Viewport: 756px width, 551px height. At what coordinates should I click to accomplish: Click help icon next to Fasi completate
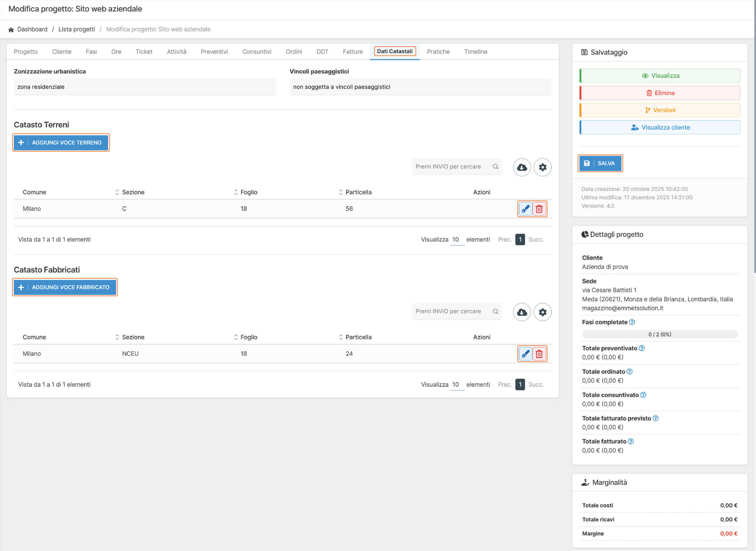[x=632, y=322]
